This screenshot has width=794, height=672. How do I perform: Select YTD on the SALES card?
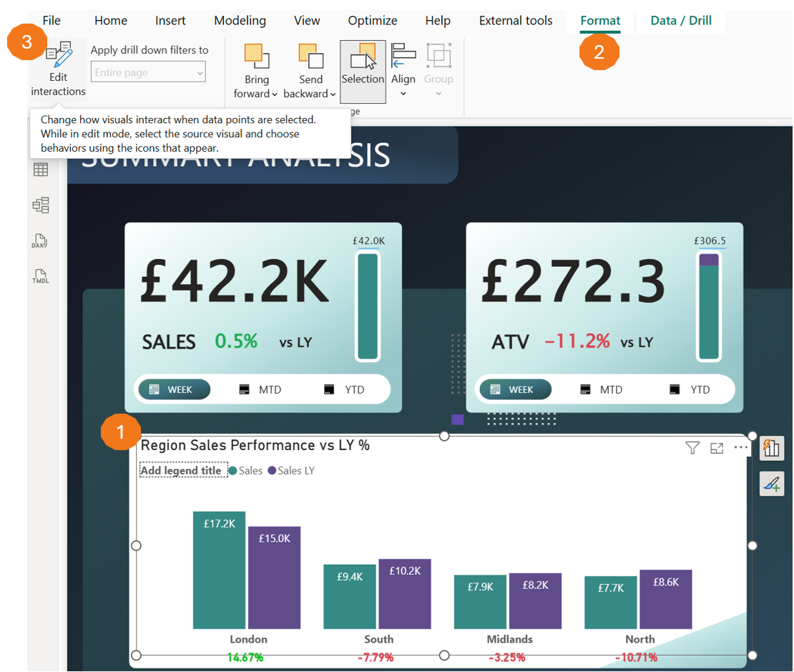coord(345,389)
